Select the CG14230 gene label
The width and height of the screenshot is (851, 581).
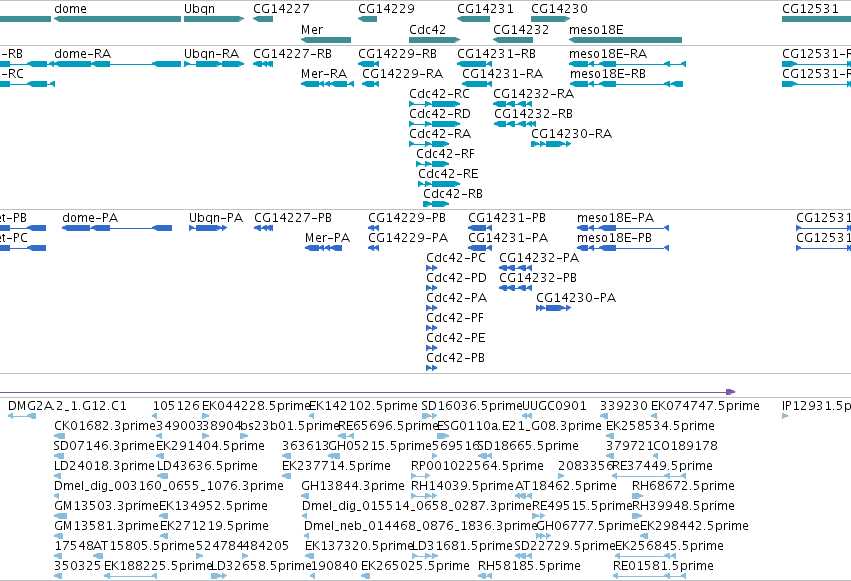(x=559, y=9)
